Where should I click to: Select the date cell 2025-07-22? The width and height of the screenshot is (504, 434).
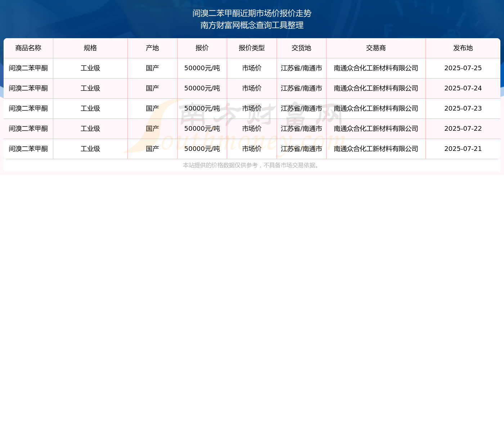[463, 129]
